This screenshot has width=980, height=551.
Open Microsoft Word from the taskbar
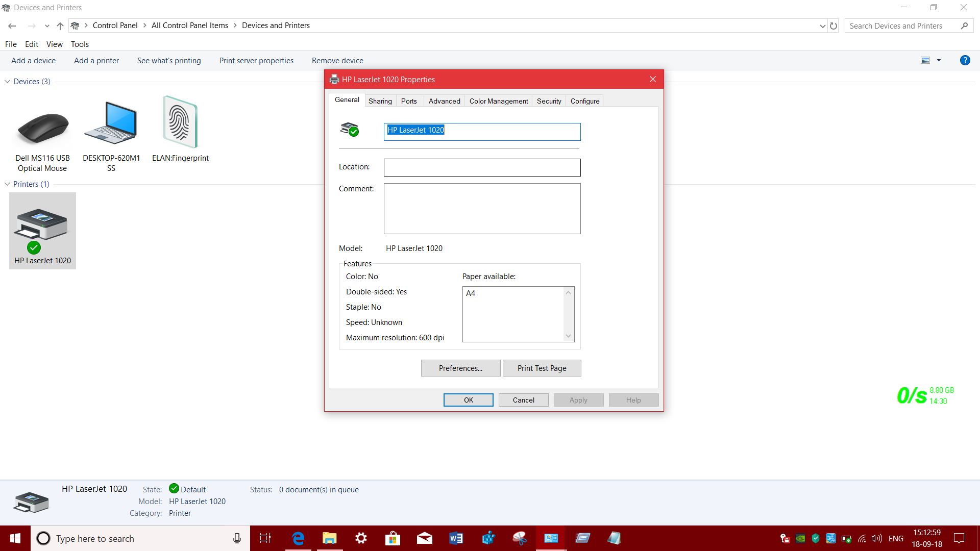tap(456, 538)
